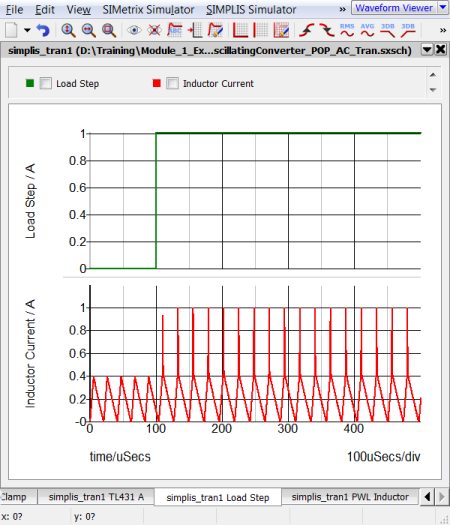The image size is (450, 525).
Task: Click the crossed-out eye hide curves icon
Action: [154, 30]
